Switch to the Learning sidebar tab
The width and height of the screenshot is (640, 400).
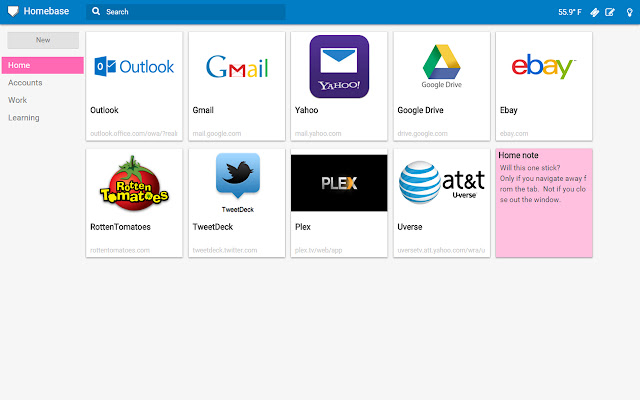tap(24, 118)
